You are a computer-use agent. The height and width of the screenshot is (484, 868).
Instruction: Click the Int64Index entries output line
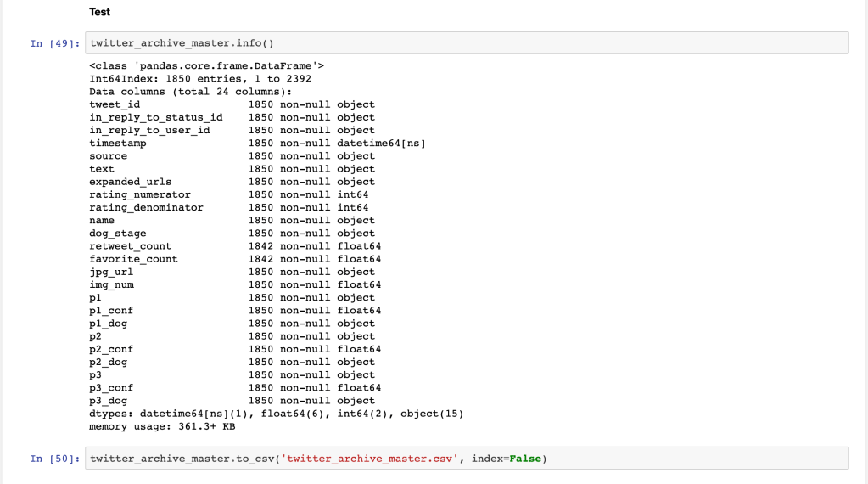pos(200,78)
